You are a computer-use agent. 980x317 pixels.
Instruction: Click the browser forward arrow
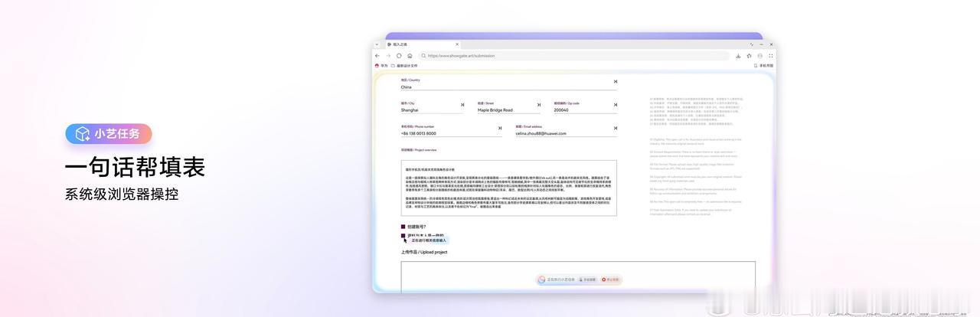click(x=388, y=55)
